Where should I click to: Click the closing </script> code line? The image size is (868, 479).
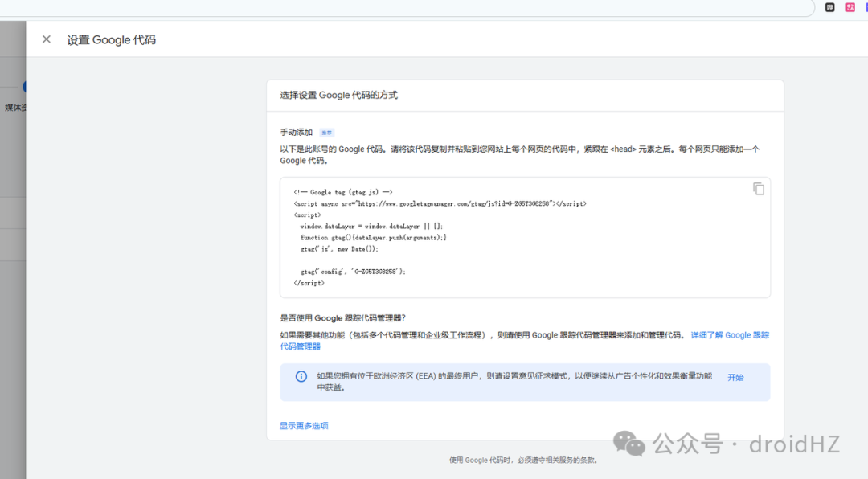309,283
